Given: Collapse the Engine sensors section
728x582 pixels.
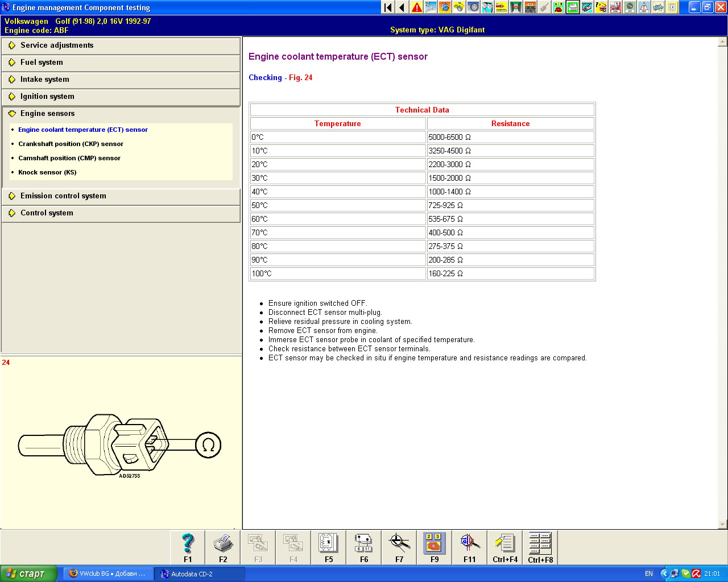Looking at the screenshot, I should point(47,114).
